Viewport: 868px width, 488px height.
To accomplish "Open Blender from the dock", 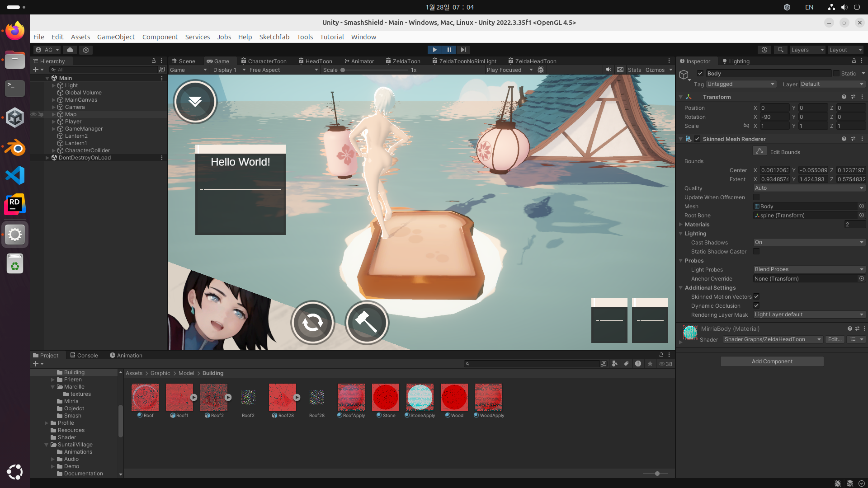I will (15, 147).
